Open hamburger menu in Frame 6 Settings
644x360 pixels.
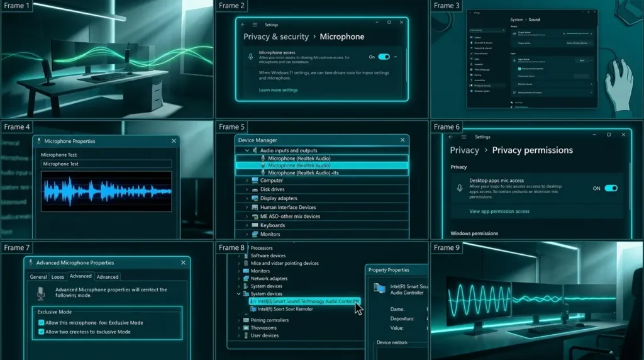464,137
